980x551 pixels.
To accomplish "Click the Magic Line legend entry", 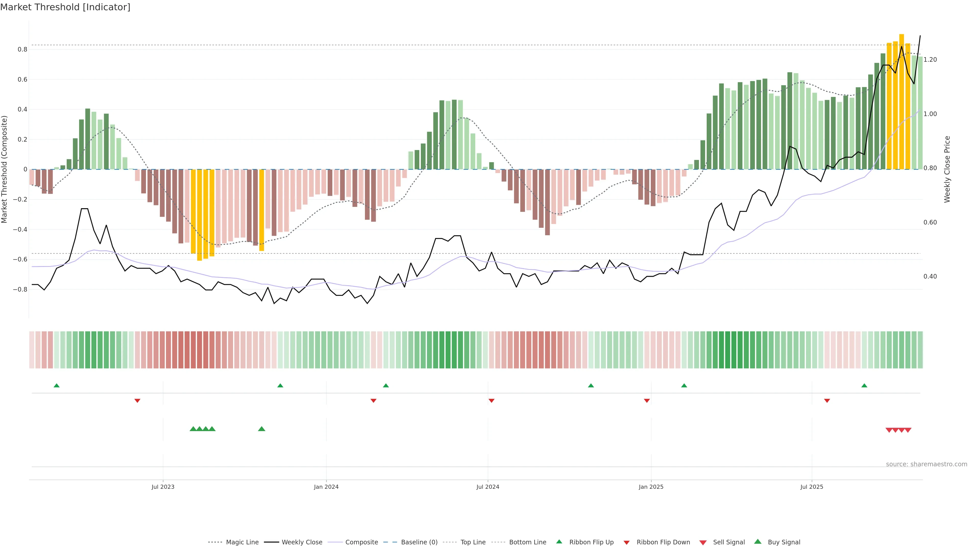I will pos(242,542).
